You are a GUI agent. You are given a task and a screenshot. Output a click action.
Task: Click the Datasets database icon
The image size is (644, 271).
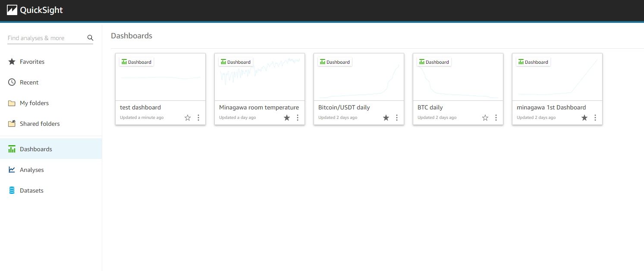pyautogui.click(x=12, y=190)
